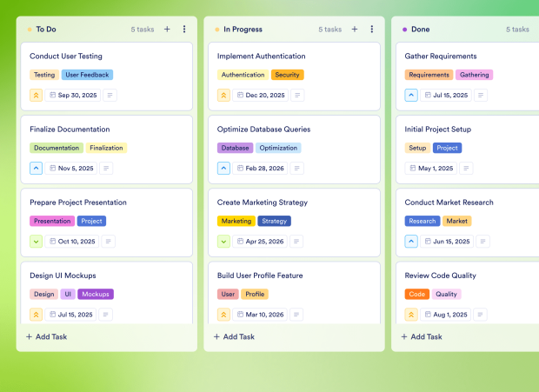Image resolution: width=539 pixels, height=392 pixels.
Task: Toggle priority icon on Finalize Documentation card
Action: (36, 169)
